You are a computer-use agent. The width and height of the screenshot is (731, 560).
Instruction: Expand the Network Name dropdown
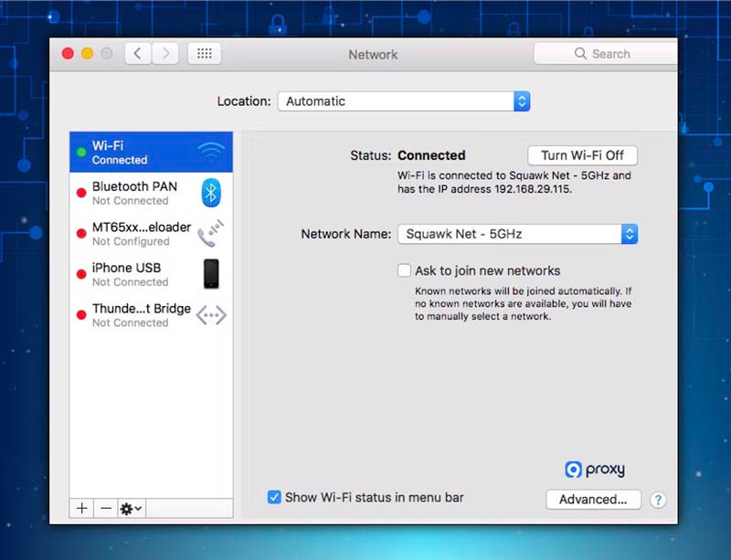click(517, 234)
